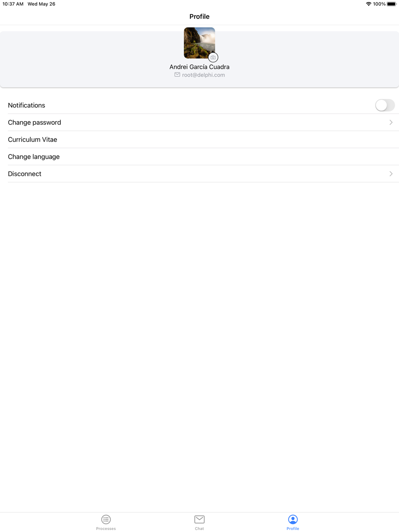
Task: Tap the battery indicator icon
Action: [391, 4]
